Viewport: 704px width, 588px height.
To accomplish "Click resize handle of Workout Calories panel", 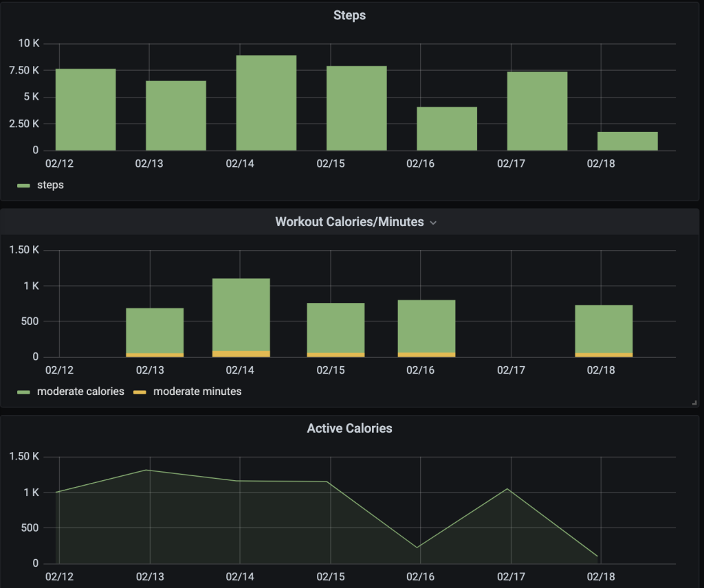I will [x=694, y=403].
